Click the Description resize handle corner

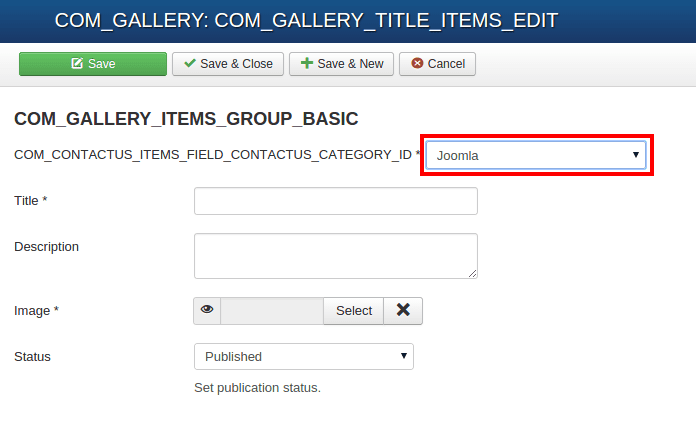click(473, 274)
